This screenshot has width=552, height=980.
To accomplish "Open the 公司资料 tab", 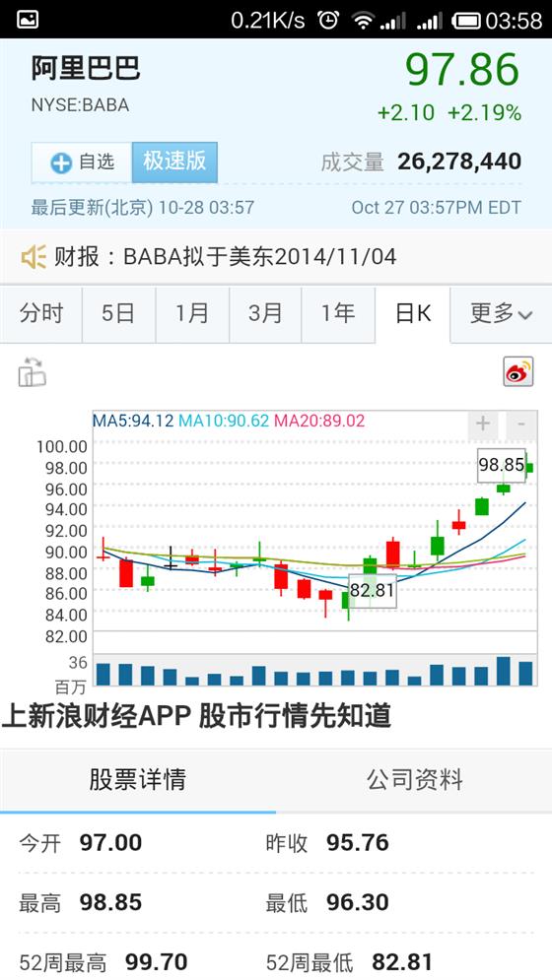I will click(x=414, y=779).
